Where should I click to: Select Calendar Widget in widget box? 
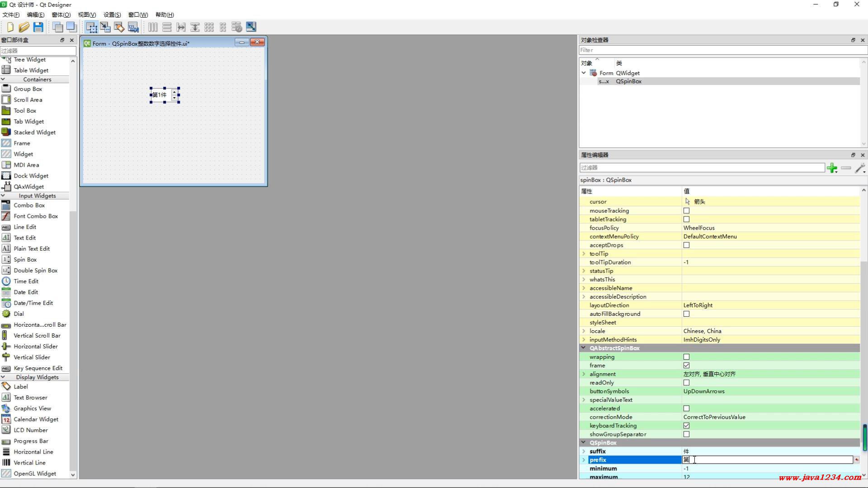click(x=36, y=419)
